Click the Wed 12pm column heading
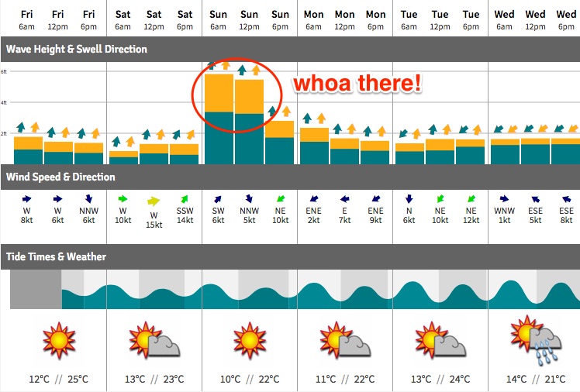Screen dimensions: 580x392 point(535,20)
